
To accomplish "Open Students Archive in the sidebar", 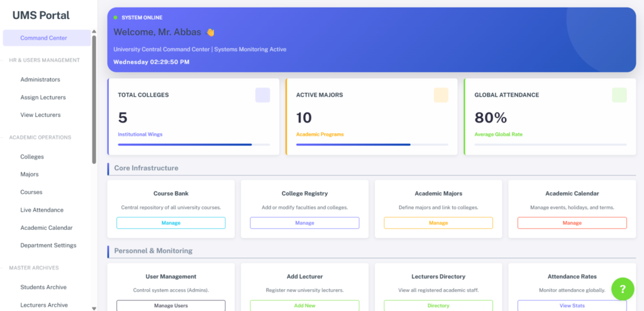I will pyautogui.click(x=43, y=287).
